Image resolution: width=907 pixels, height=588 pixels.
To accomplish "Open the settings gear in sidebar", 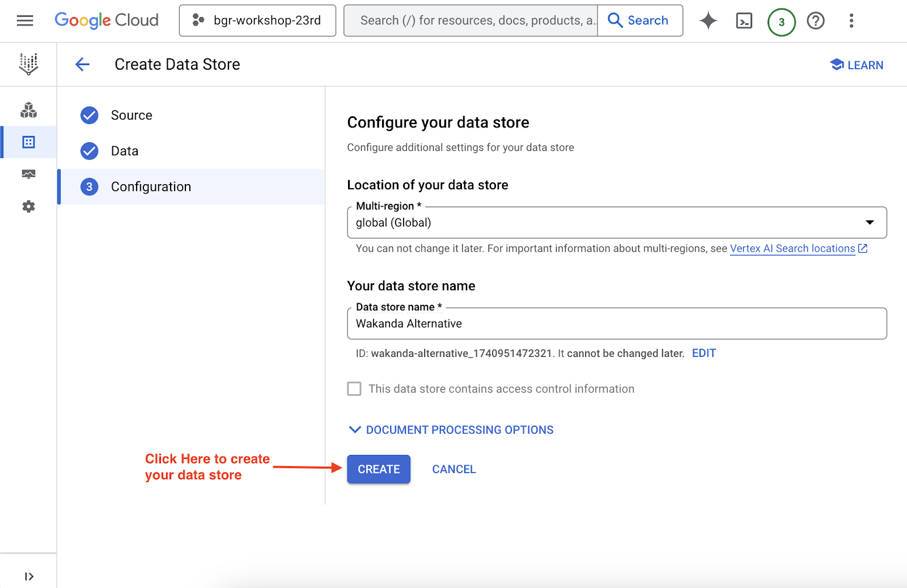I will (x=28, y=207).
